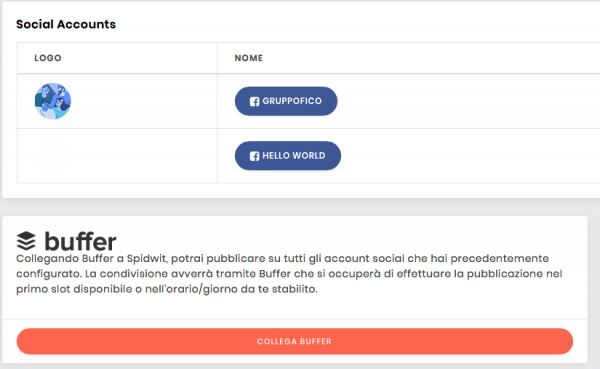The image size is (600, 369).
Task: Click the LOGO column header
Action: coord(48,58)
